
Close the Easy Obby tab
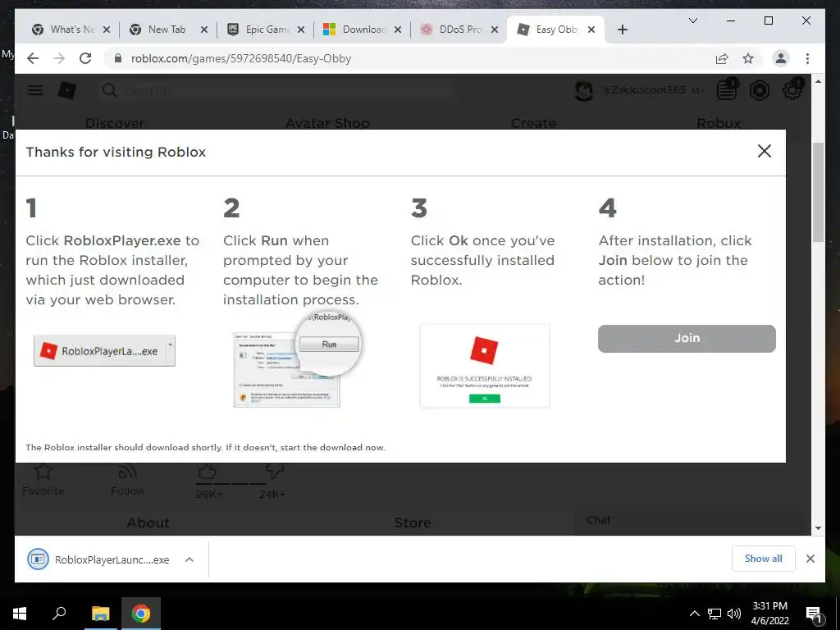click(x=591, y=30)
